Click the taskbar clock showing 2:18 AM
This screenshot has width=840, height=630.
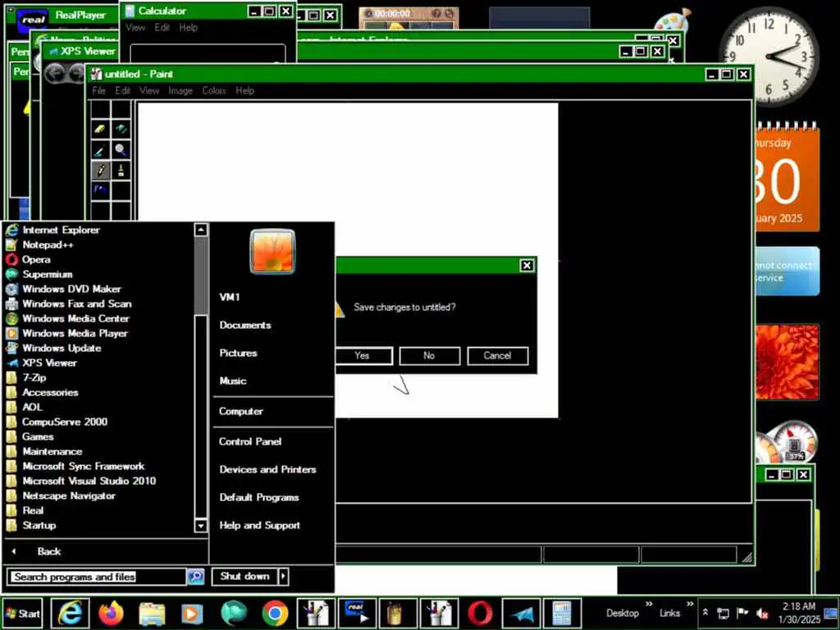799,613
